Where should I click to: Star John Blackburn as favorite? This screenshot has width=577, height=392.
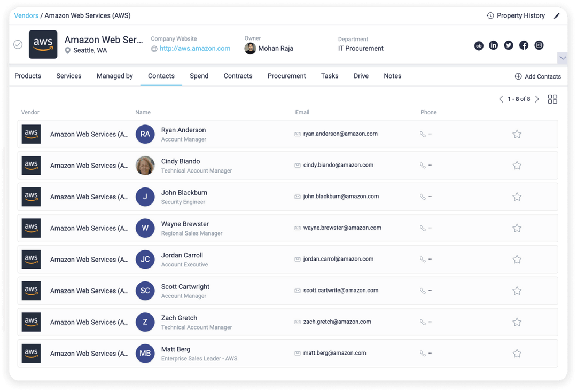(x=517, y=197)
